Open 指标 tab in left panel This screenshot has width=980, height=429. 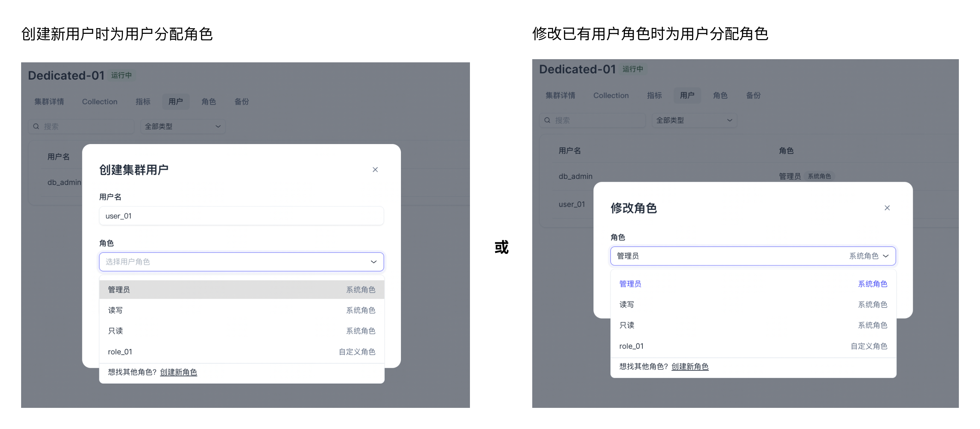tap(143, 102)
